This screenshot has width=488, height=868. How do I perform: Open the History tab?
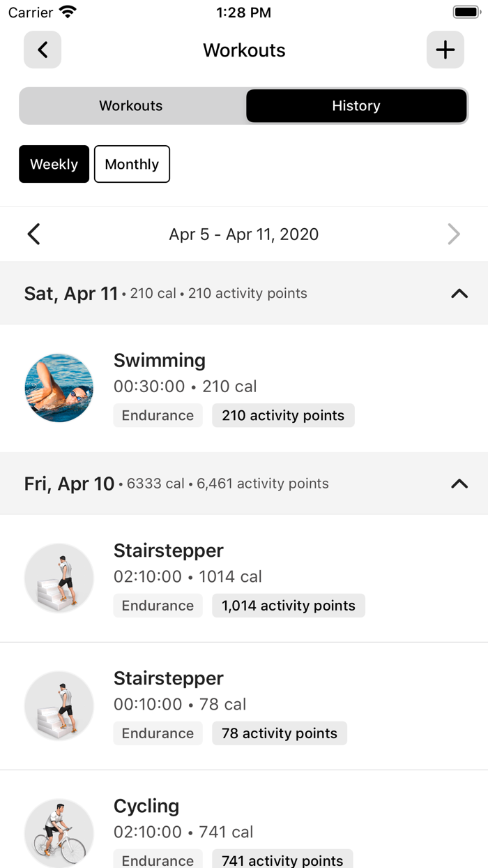356,105
